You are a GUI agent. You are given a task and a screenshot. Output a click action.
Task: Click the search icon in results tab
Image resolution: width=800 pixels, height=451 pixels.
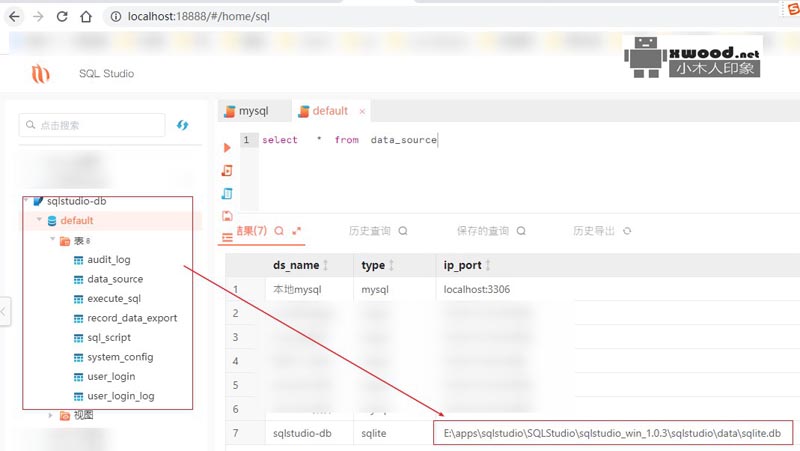(x=279, y=231)
